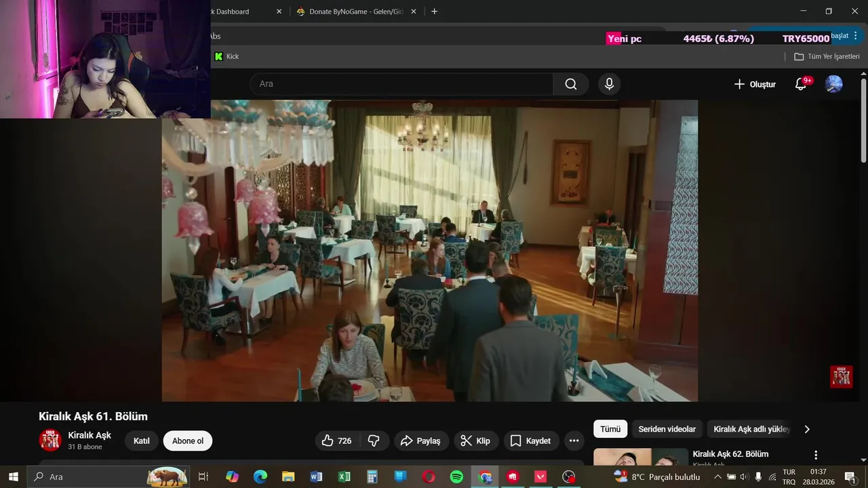Open Windows notification center
This screenshot has width=868, height=488.
click(x=850, y=477)
